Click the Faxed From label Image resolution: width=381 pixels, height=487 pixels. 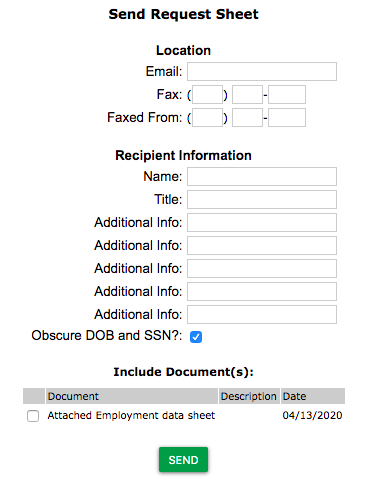(145, 117)
